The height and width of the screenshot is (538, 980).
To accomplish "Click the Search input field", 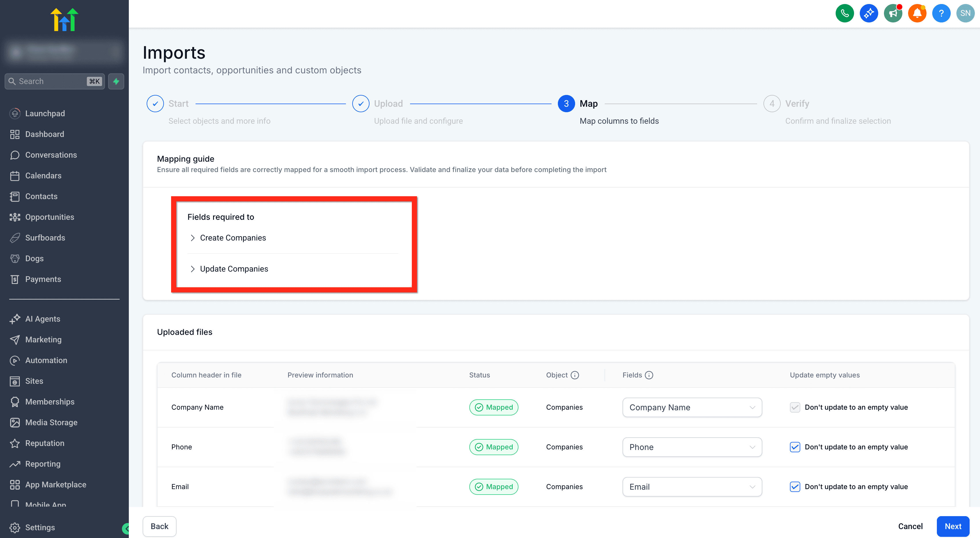I will (54, 81).
